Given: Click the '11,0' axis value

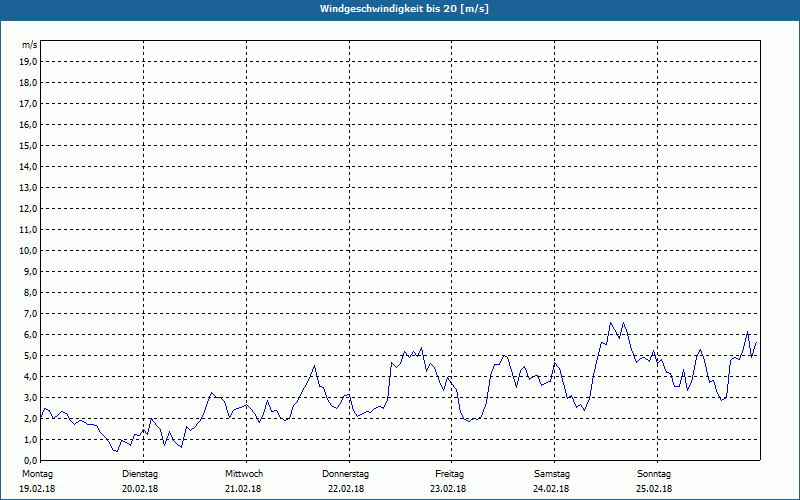Looking at the screenshot, I should 28,230.
